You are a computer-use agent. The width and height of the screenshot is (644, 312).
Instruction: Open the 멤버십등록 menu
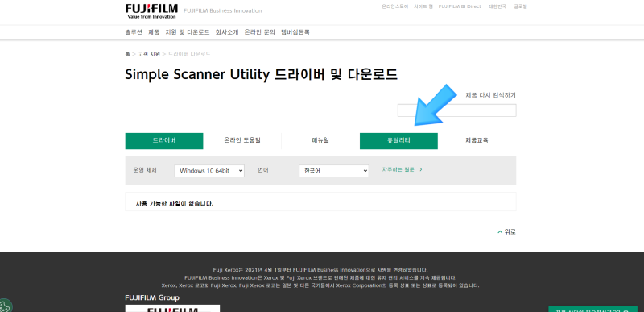tap(295, 32)
